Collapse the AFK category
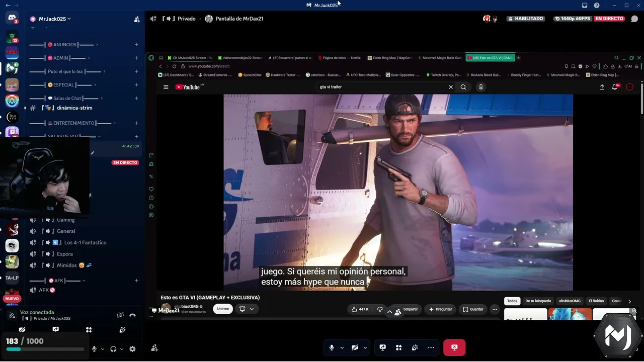The height and width of the screenshot is (362, 644). coord(57,281)
